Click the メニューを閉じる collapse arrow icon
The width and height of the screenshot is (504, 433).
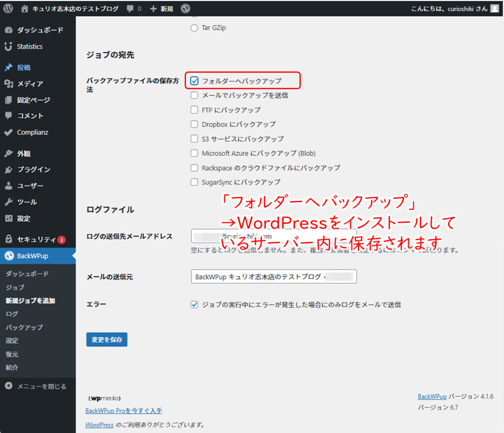tap(8, 386)
